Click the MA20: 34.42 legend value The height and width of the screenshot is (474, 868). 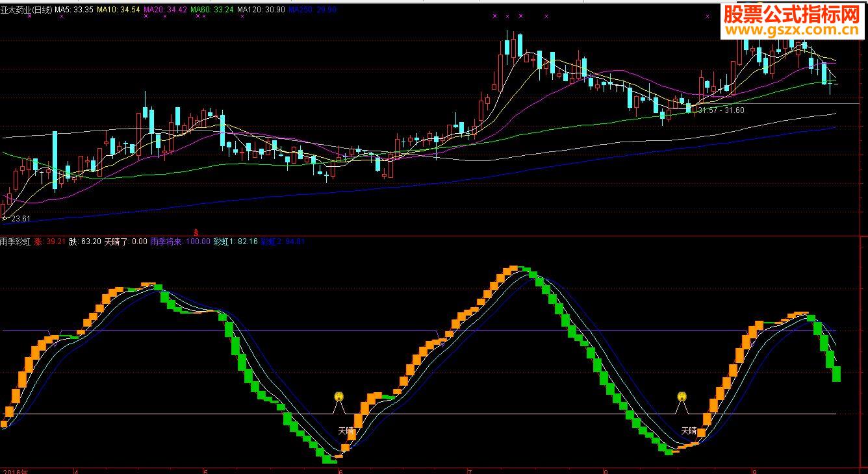165,10
